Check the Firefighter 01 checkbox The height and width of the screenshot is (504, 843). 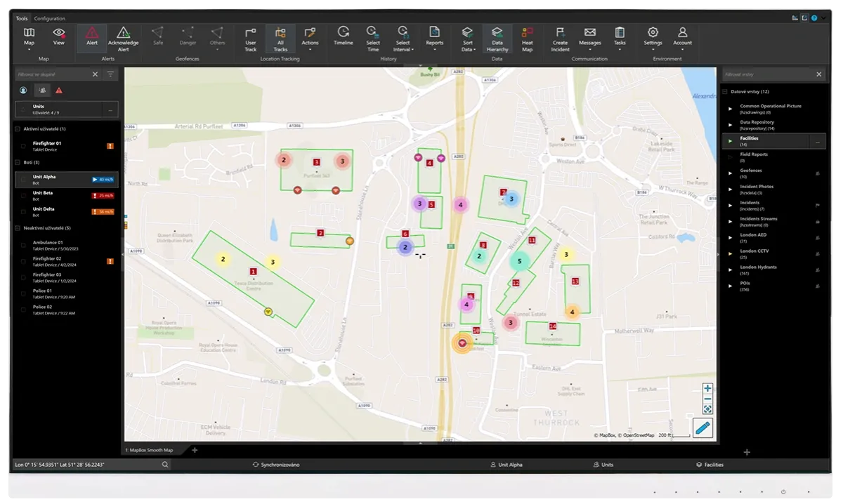click(x=23, y=146)
